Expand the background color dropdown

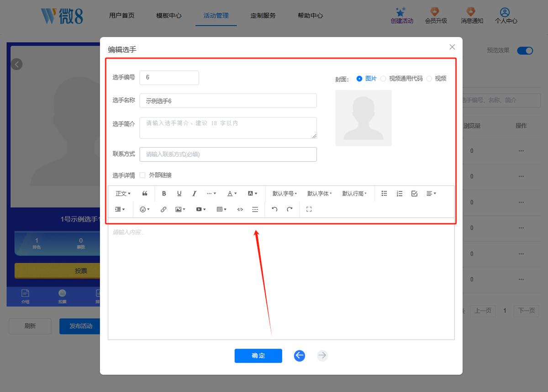pyautogui.click(x=253, y=194)
